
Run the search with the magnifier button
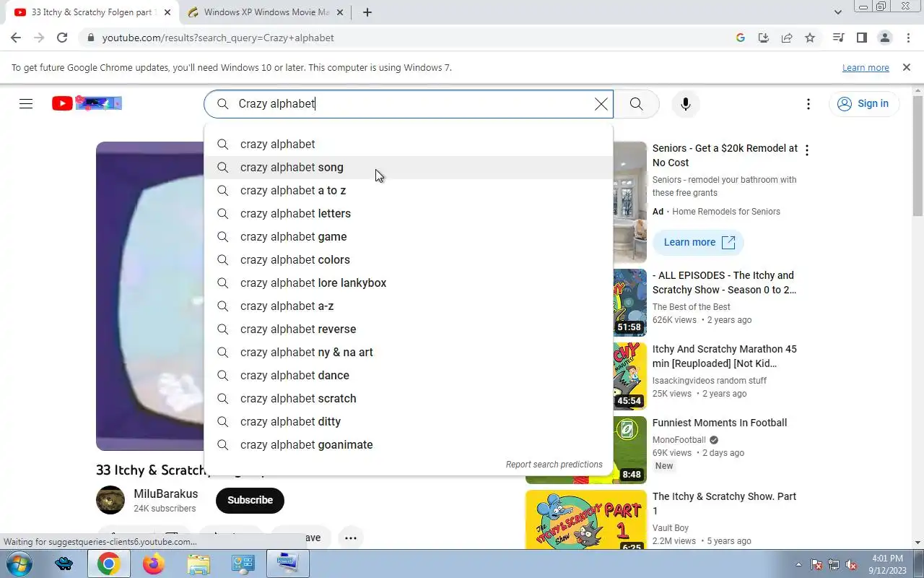click(636, 104)
